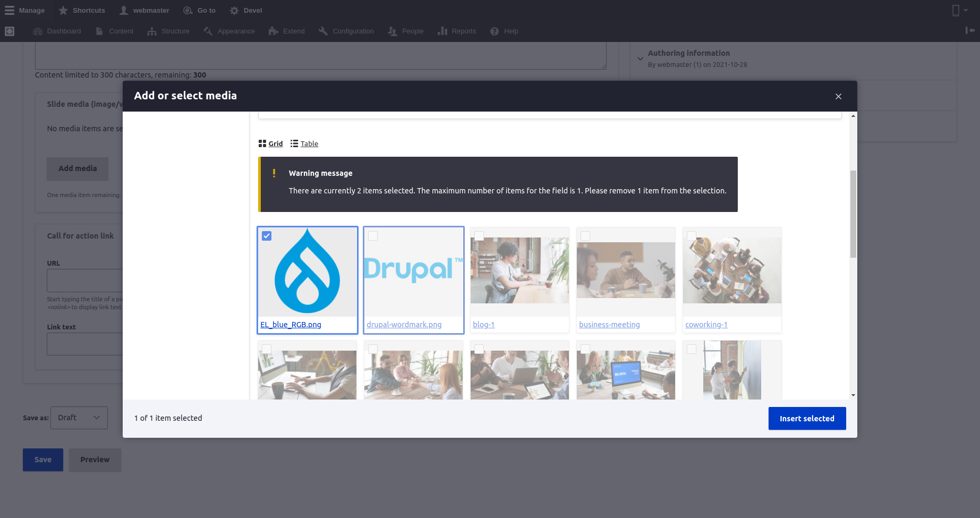Select the blog-1 media checkbox
The height and width of the screenshot is (518, 980).
coord(479,236)
